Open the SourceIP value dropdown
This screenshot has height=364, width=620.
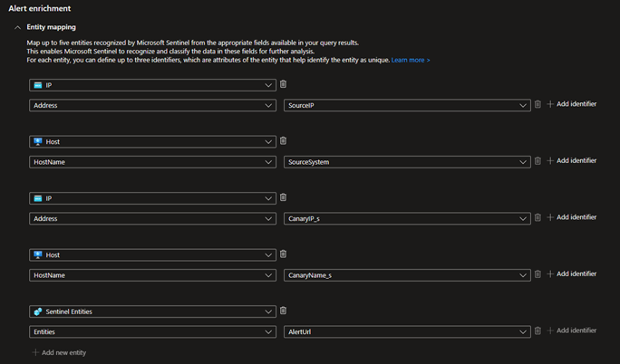point(407,105)
